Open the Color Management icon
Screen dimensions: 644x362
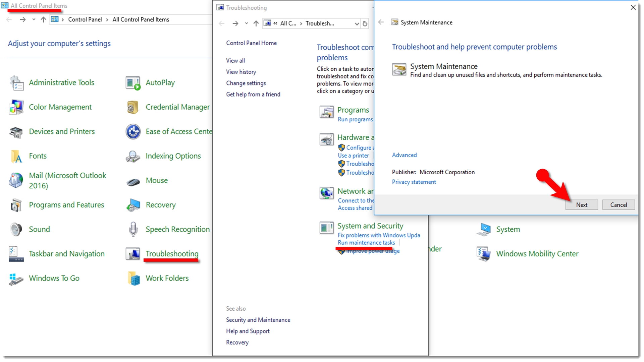pos(16,107)
